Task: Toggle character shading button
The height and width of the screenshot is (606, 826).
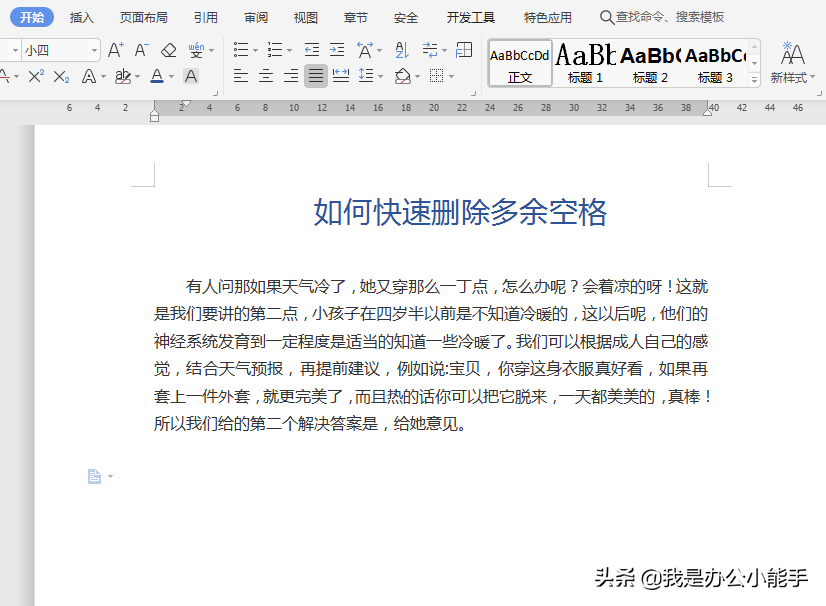Action: pyautogui.click(x=191, y=76)
